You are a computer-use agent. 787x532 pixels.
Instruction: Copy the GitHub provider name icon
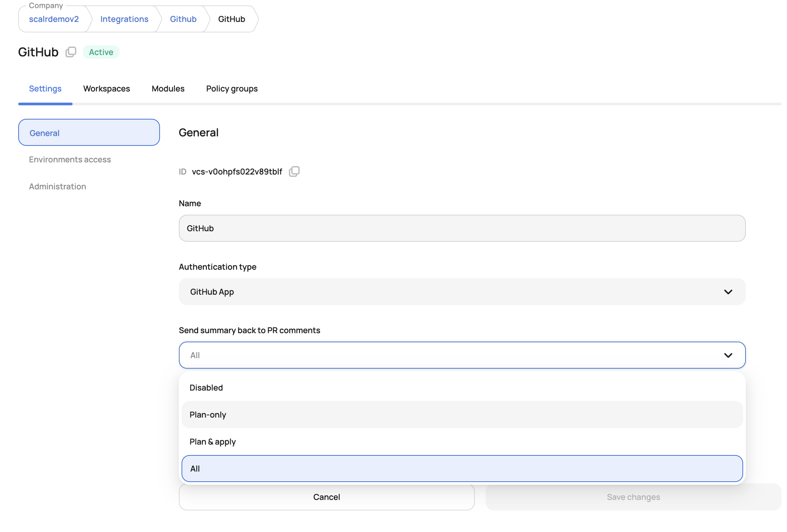71,52
